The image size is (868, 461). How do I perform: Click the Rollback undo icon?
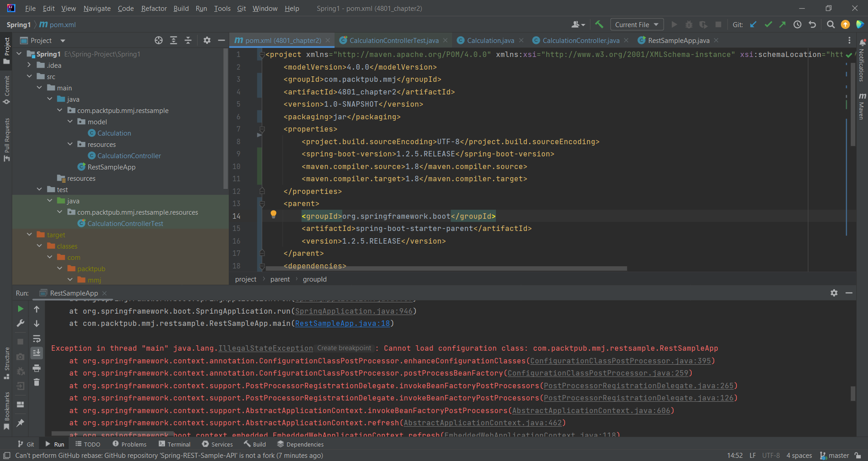coord(812,24)
